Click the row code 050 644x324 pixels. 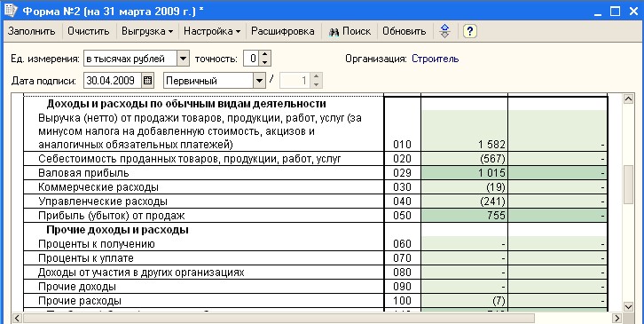402,216
